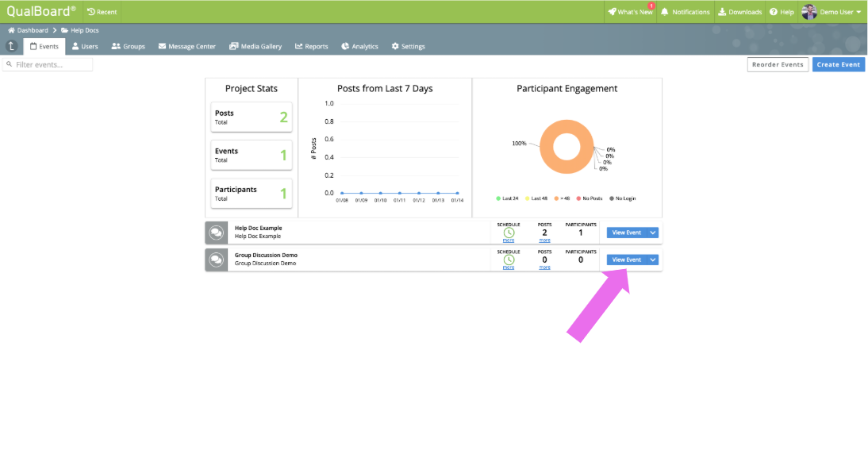The width and height of the screenshot is (868, 450).
Task: Click the up-arrow back icon beside Events tab
Action: [x=12, y=47]
